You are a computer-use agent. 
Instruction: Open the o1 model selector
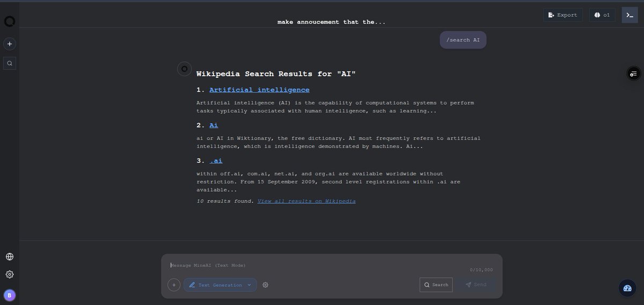click(602, 15)
